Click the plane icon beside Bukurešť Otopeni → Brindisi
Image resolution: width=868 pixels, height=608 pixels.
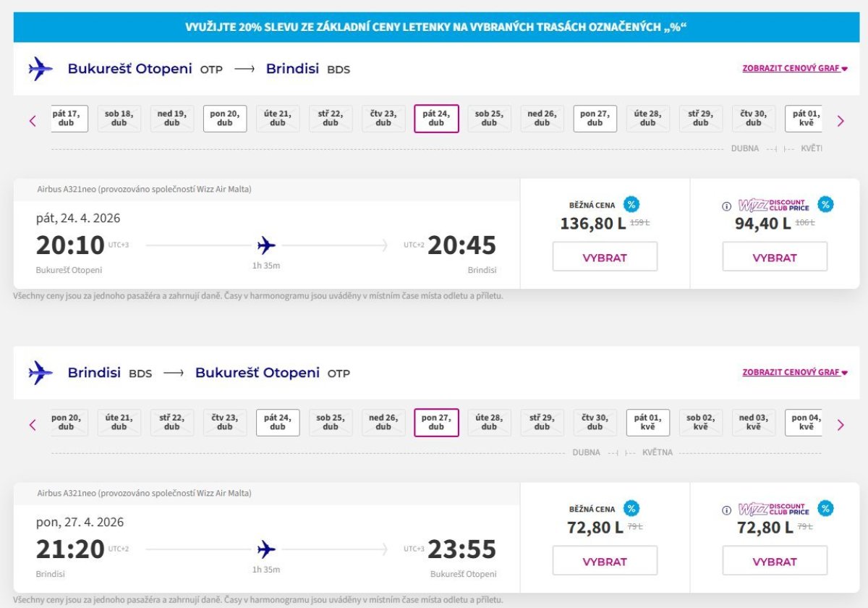point(41,69)
